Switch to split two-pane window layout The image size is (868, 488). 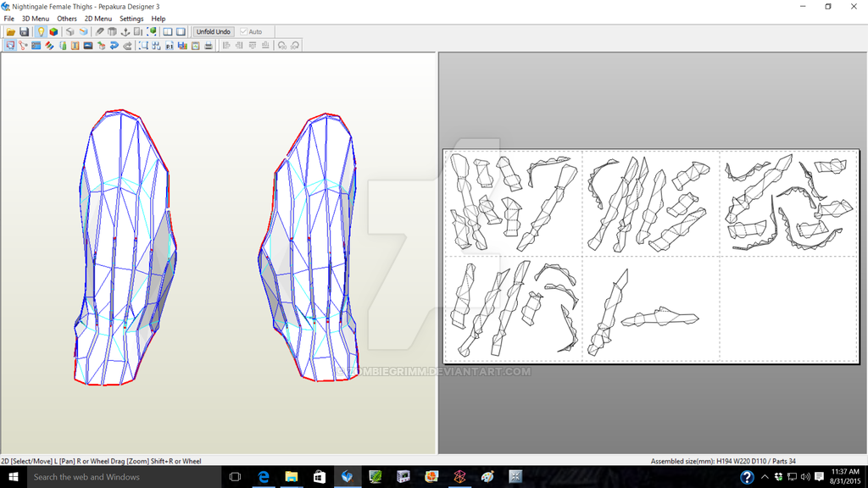(x=167, y=32)
